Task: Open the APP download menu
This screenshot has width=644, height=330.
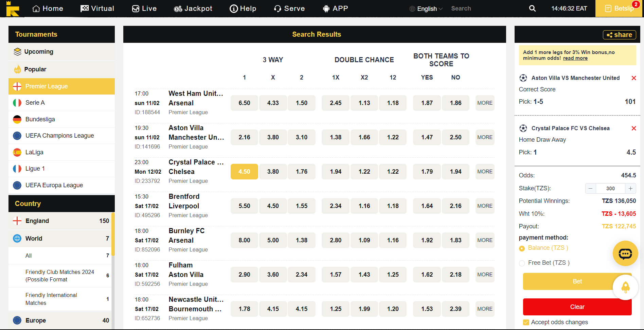Action: [335, 8]
